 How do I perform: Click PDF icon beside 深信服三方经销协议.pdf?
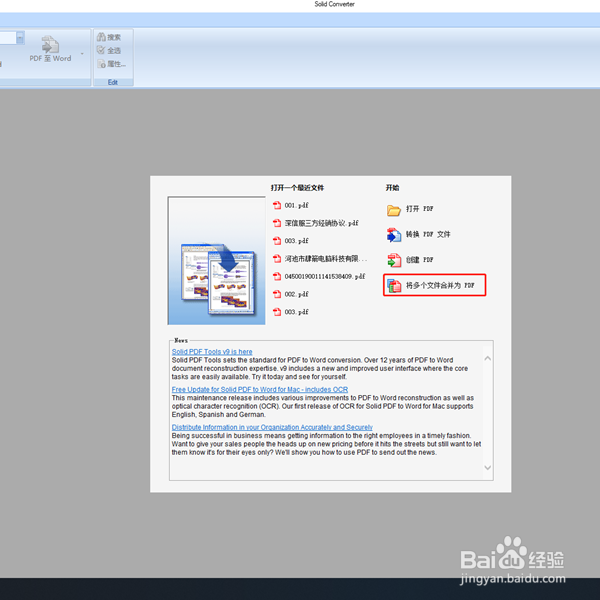[x=277, y=223]
